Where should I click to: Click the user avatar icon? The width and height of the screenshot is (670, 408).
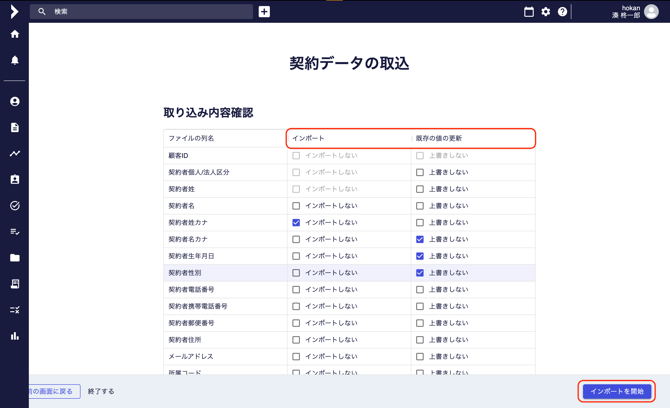(651, 12)
